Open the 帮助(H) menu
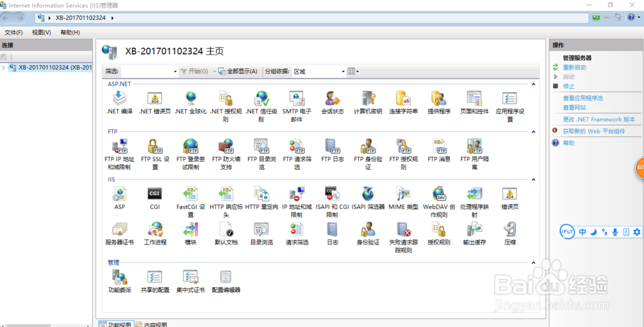Viewport: 644px width, 327px height. (x=70, y=32)
